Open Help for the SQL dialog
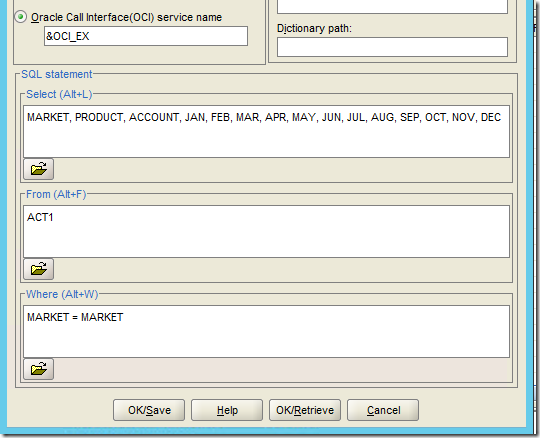Viewport: 540px width, 438px height. coord(227,410)
